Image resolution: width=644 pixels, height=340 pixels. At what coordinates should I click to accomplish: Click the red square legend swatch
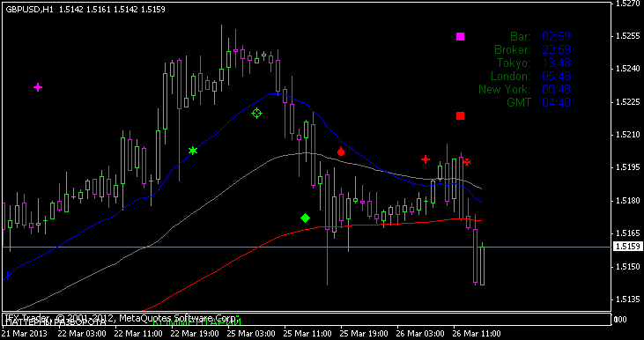(x=460, y=115)
